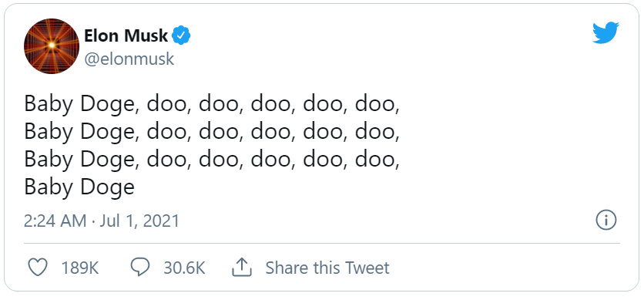The width and height of the screenshot is (644, 300).
Task: Click the 189K likes count
Action: tap(79, 268)
